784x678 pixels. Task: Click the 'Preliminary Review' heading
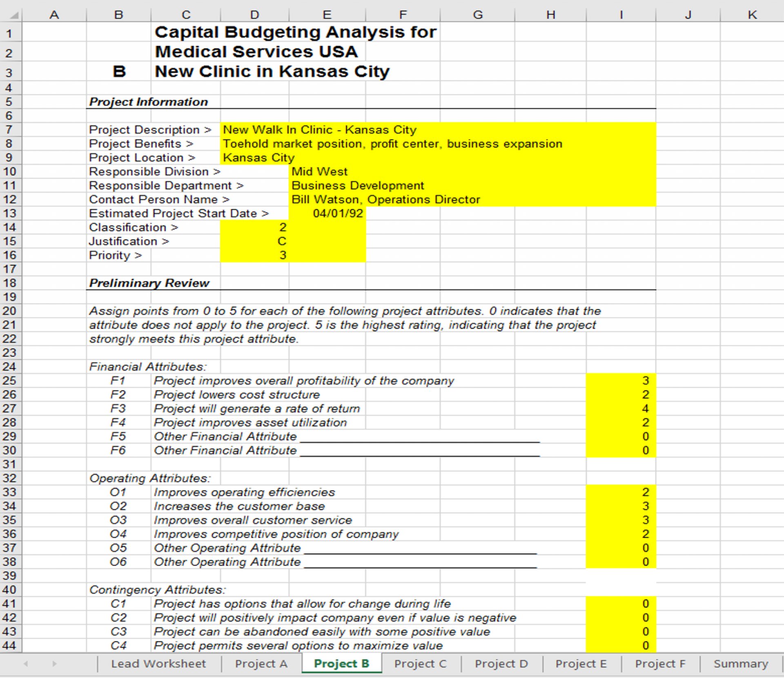pos(149,283)
